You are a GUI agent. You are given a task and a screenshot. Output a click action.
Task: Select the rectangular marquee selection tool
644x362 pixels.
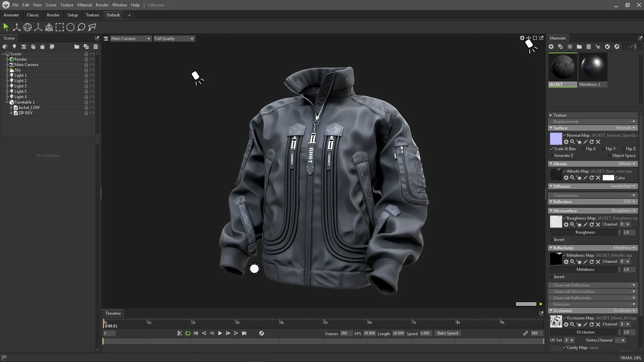click(x=60, y=27)
